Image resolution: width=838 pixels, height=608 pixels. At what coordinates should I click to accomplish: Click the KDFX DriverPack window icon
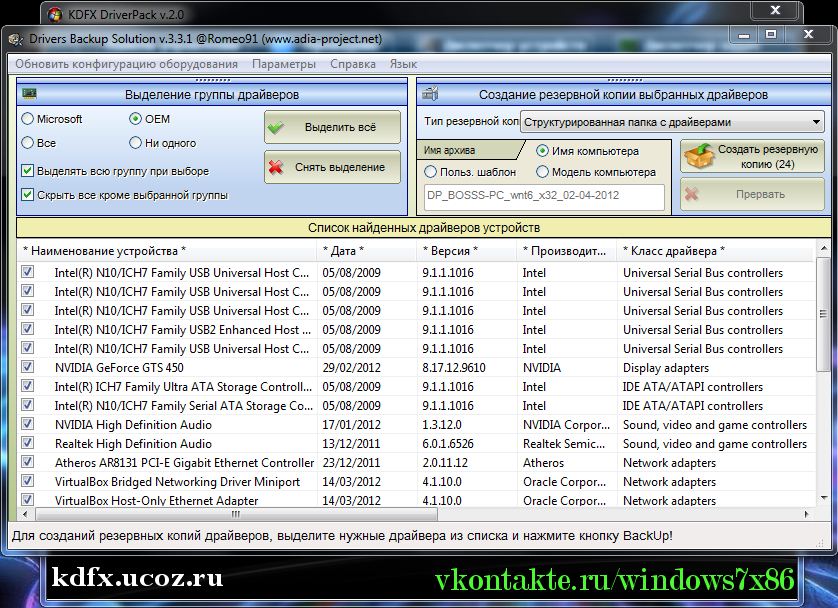(x=55, y=14)
